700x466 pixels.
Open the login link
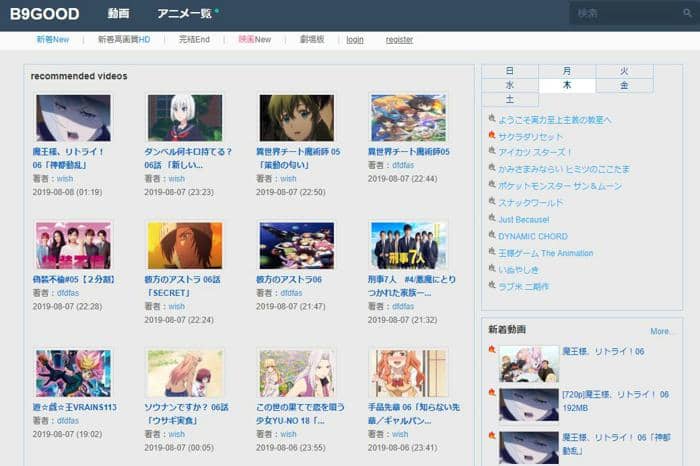[x=355, y=40]
